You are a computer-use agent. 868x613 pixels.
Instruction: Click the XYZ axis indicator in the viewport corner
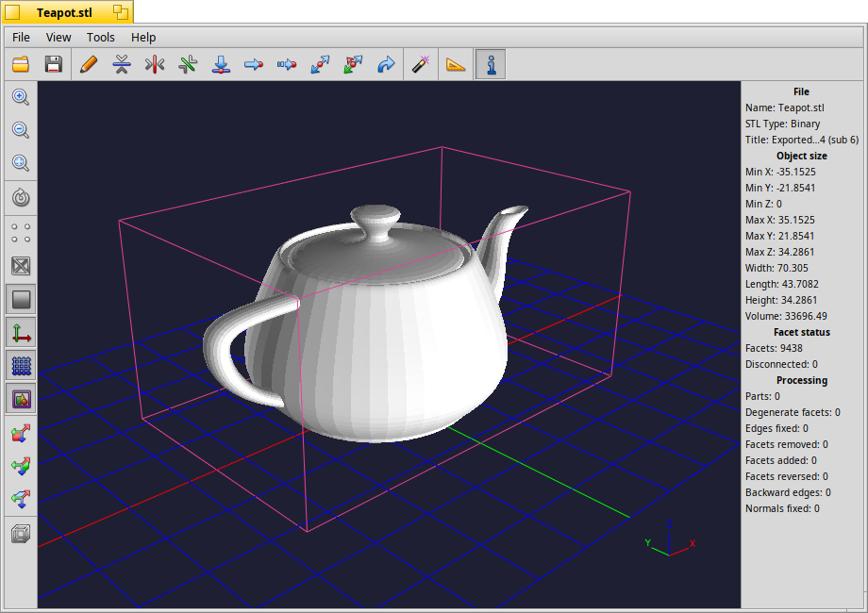670,538
